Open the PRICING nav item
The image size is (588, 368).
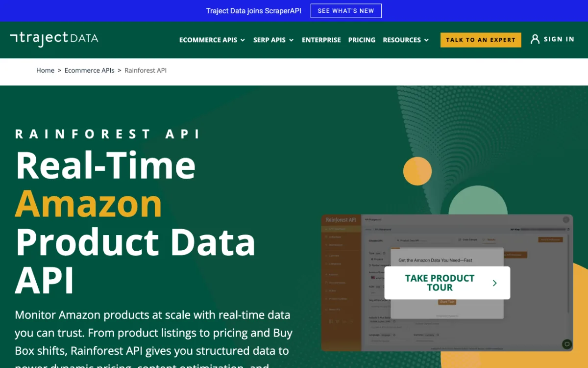[362, 40]
